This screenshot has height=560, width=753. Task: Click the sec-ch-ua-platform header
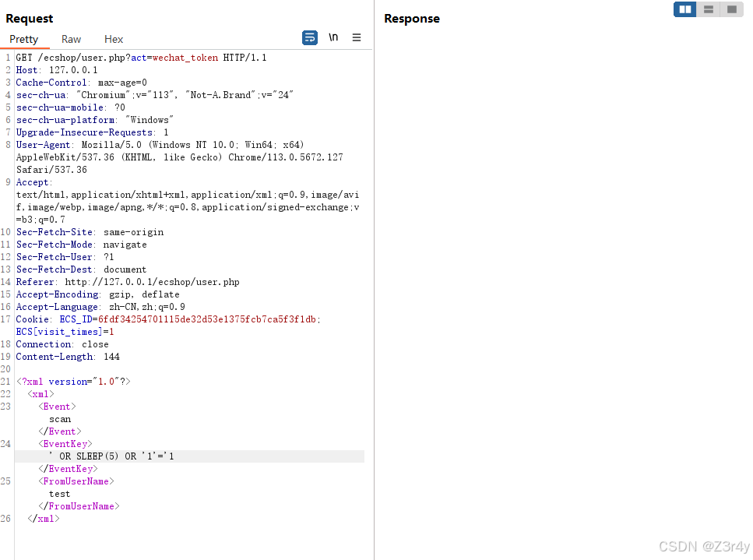pyautogui.click(x=94, y=120)
